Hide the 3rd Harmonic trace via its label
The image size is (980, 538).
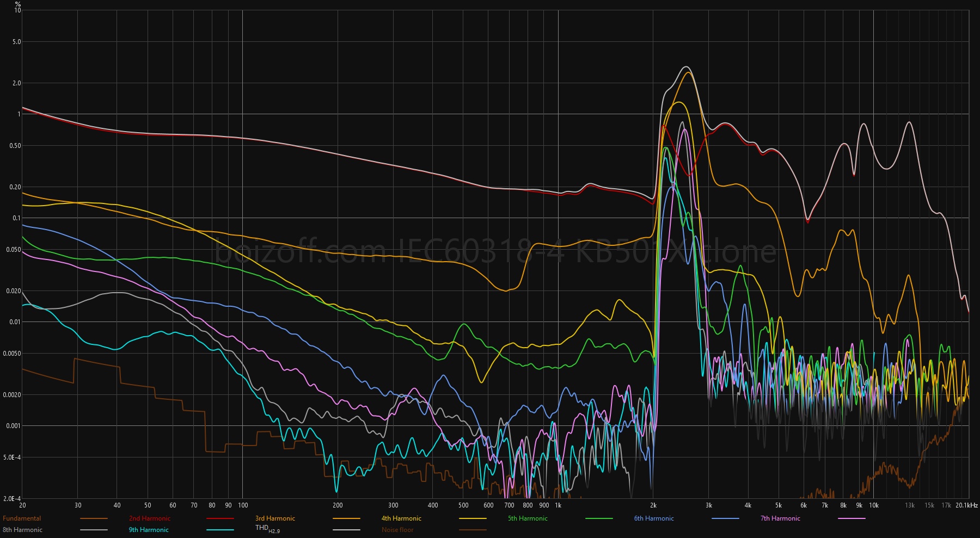[275, 518]
